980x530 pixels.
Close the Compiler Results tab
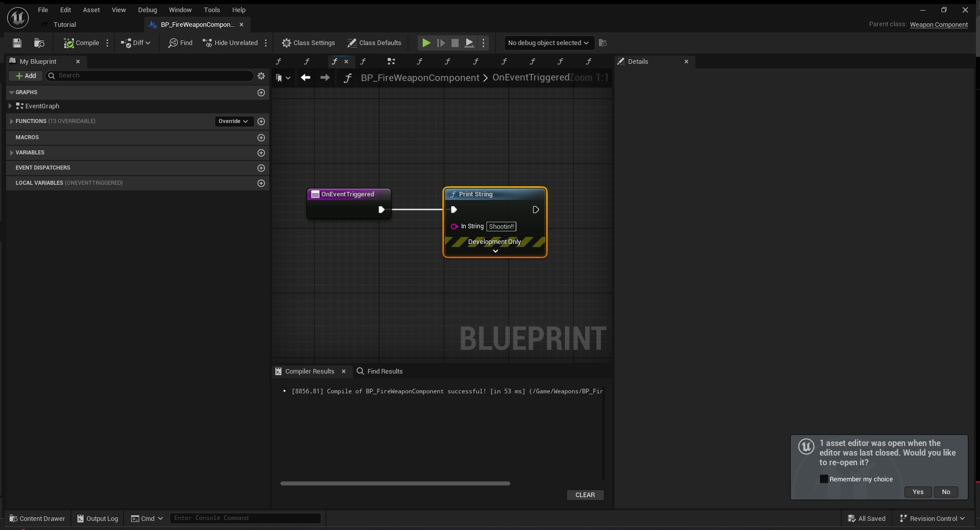coord(344,371)
